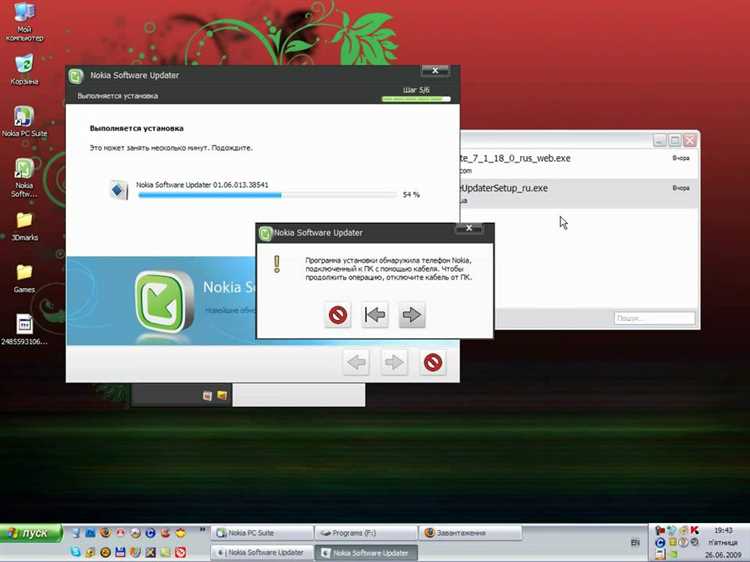This screenshot has height=562, width=750.
Task: Click the large green Nokia updater logo
Action: click(x=164, y=301)
